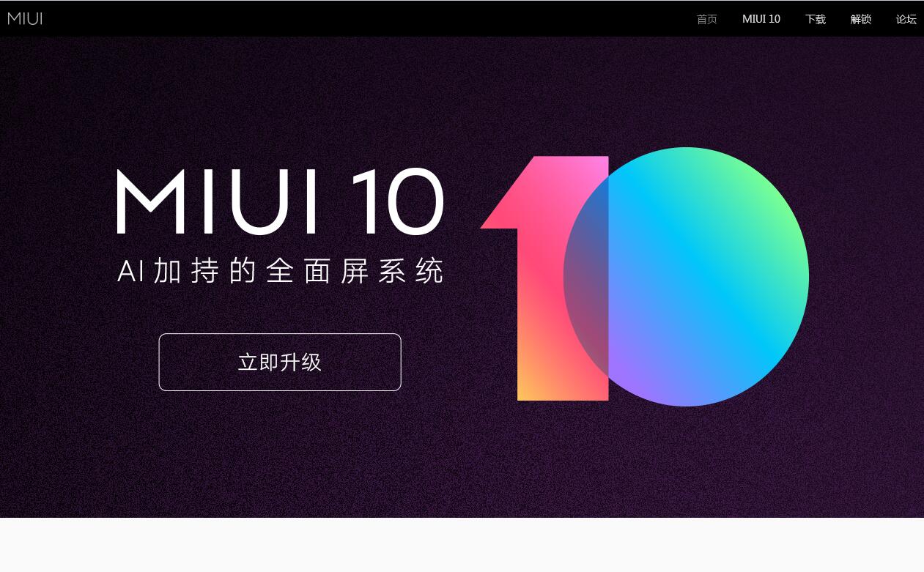924x572 pixels.
Task: Click the MIUI logo in the header
Action: click(x=25, y=18)
